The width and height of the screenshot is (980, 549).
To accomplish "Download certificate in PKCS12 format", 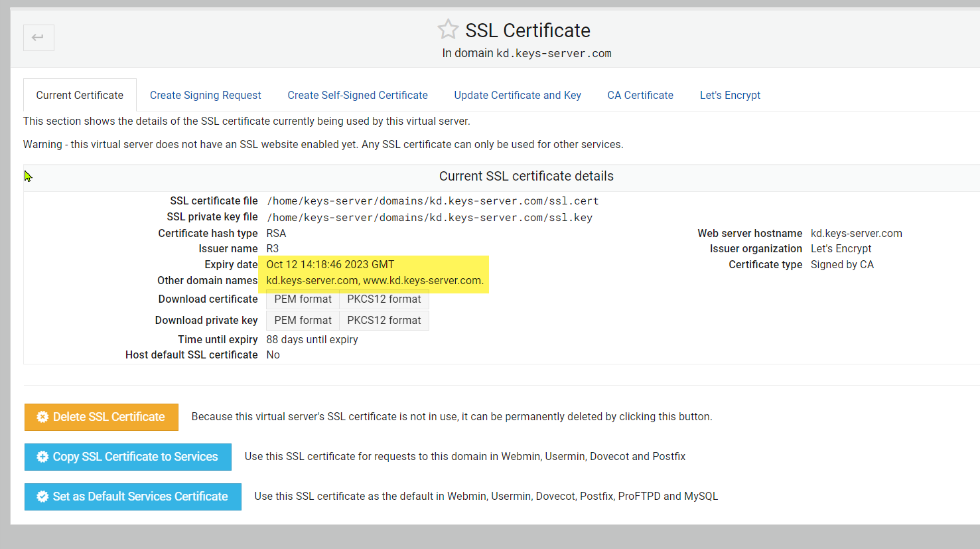I will coord(384,299).
